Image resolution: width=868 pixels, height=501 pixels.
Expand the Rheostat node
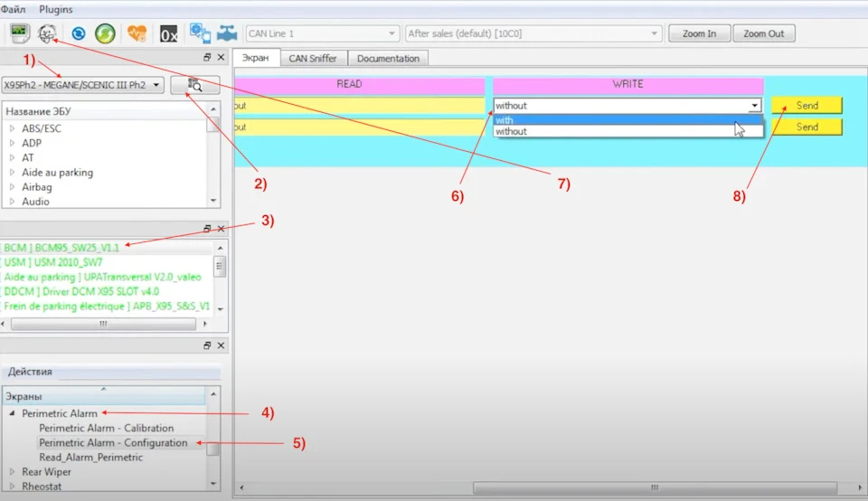tap(12, 486)
